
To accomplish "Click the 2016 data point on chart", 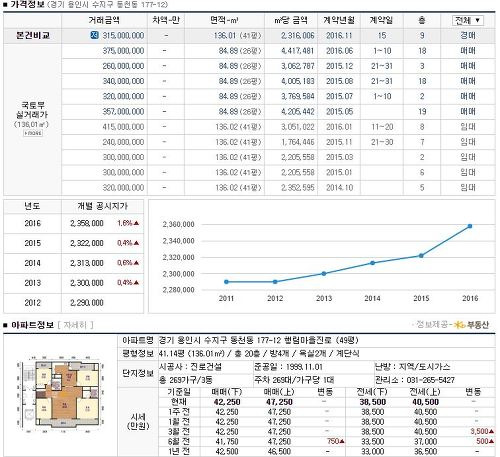I will pyautogui.click(x=470, y=226).
